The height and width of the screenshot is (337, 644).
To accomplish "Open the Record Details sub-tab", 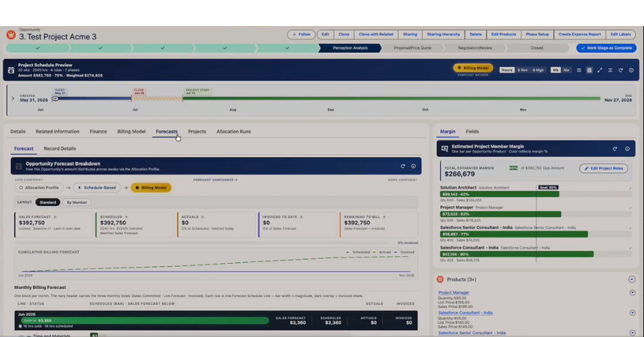I will (x=60, y=149).
